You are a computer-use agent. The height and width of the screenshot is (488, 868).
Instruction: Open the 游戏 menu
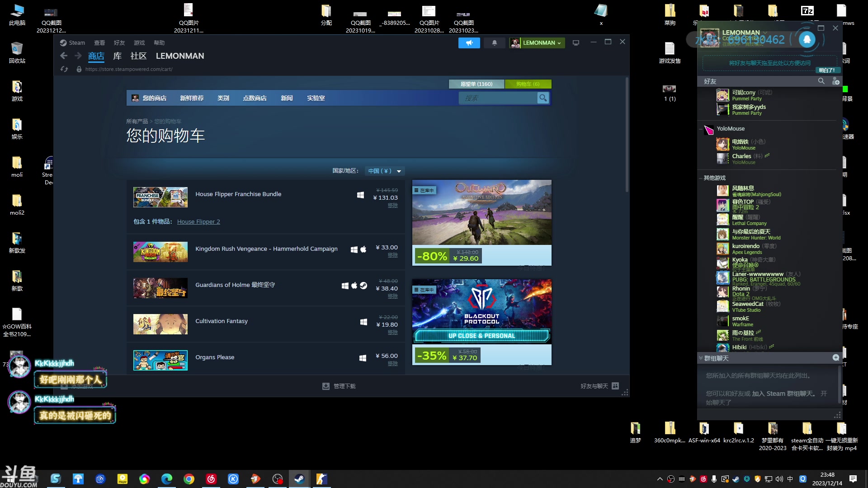point(139,43)
